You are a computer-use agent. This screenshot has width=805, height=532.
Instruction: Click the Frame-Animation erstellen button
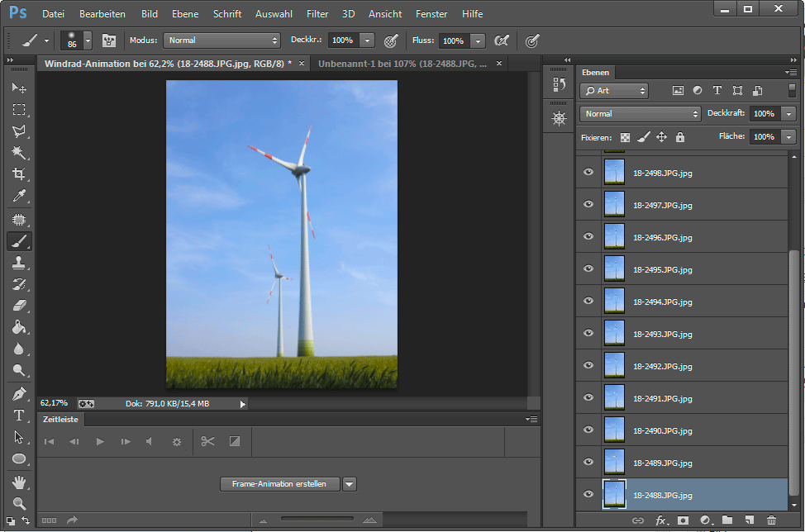[x=280, y=484]
